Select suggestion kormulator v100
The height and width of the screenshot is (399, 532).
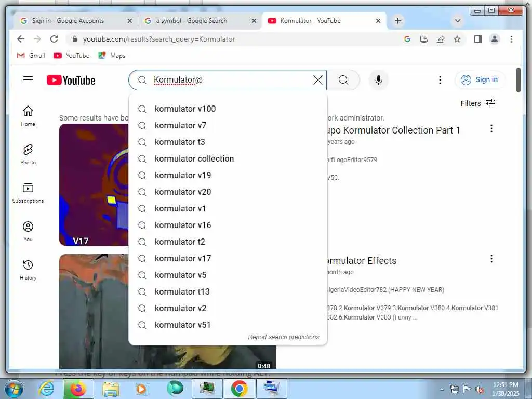[228, 109]
